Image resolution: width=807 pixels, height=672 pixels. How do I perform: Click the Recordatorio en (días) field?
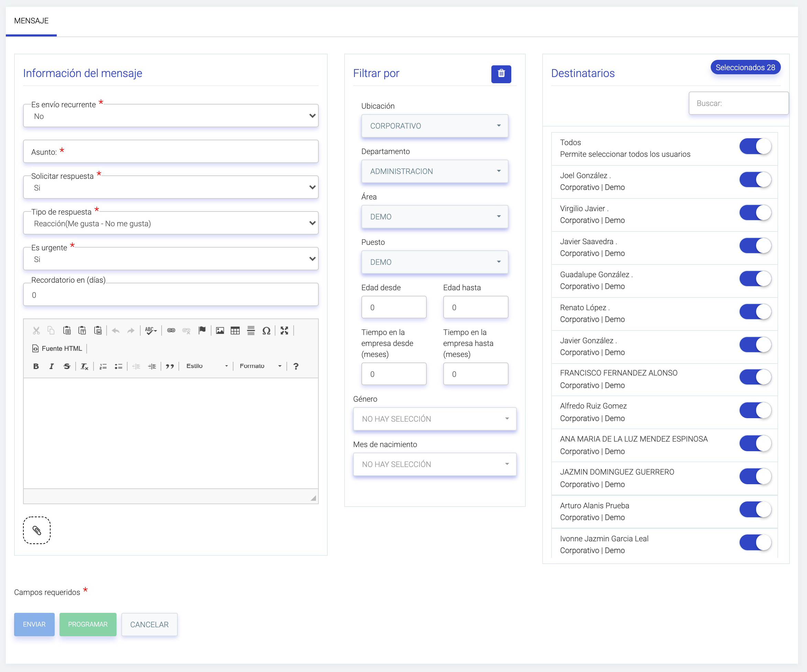click(x=171, y=295)
